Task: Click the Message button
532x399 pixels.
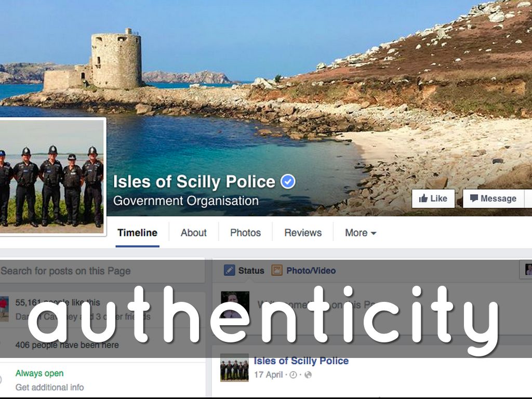Action: (x=494, y=198)
